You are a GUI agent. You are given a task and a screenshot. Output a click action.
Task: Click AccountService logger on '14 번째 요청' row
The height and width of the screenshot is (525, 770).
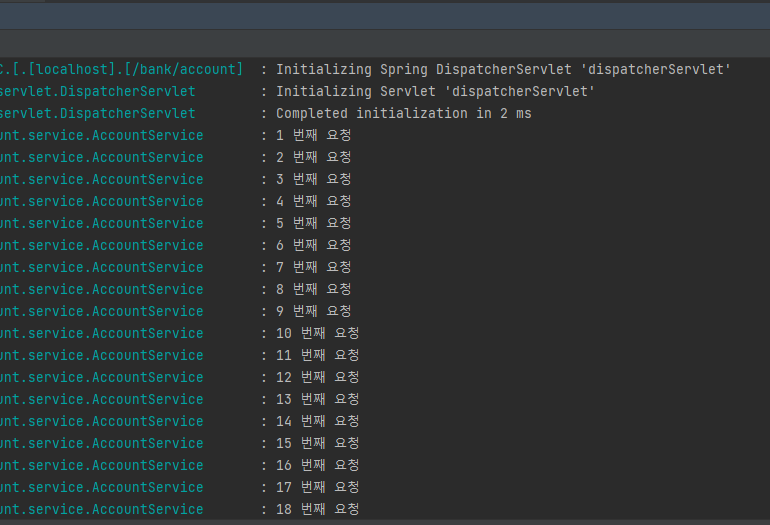coord(102,421)
